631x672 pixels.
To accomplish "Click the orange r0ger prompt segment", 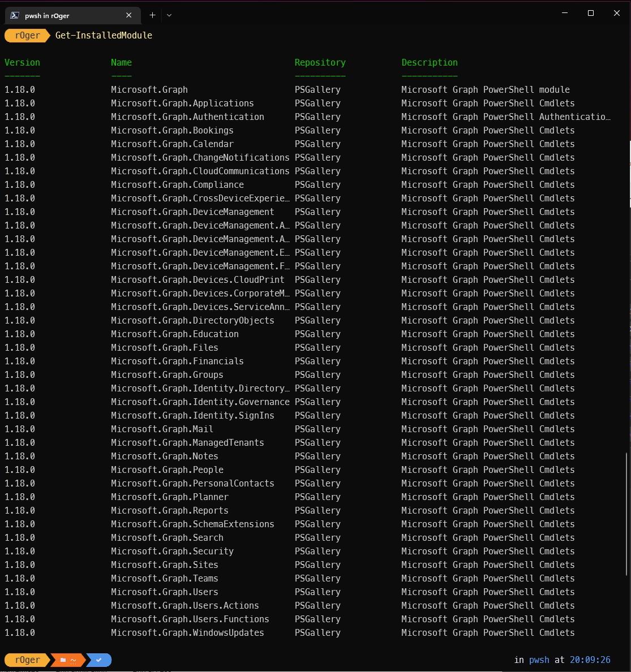I will (x=27, y=660).
